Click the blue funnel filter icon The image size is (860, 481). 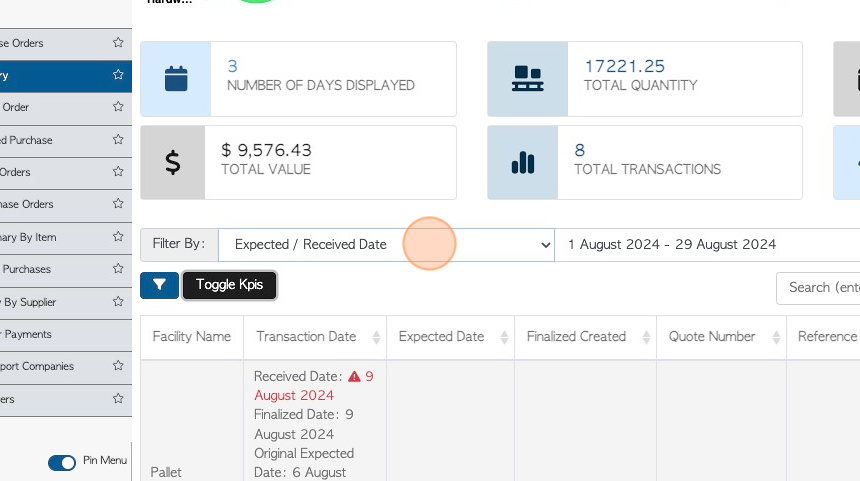click(x=160, y=285)
